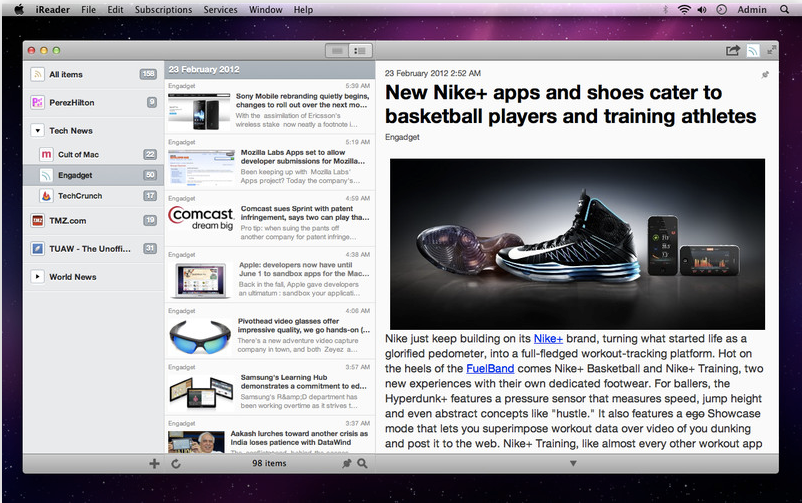
Task: Select the TMZ.com feed
Action: (94, 221)
